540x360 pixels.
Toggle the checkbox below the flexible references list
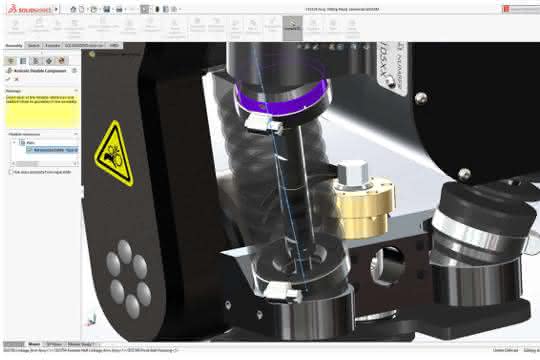coord(10,172)
